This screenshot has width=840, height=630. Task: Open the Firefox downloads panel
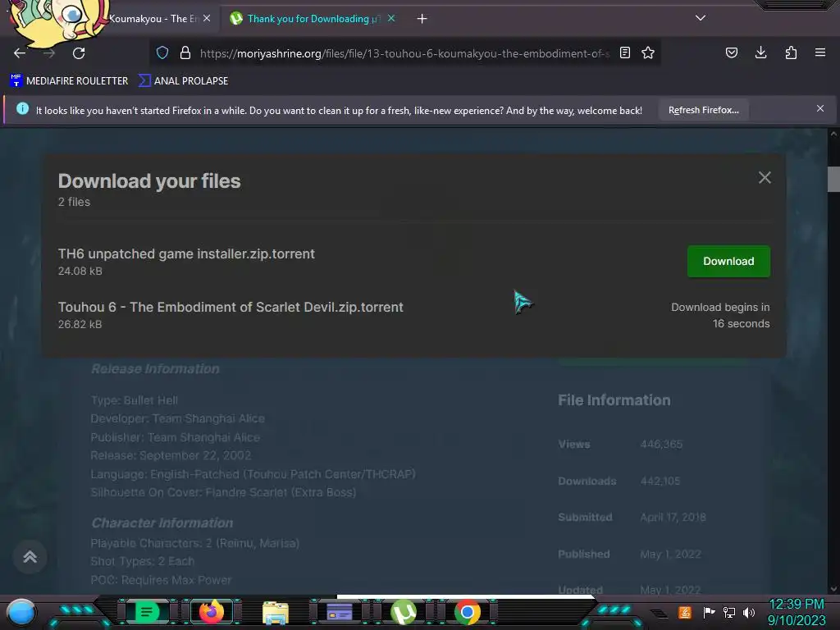pyautogui.click(x=760, y=52)
